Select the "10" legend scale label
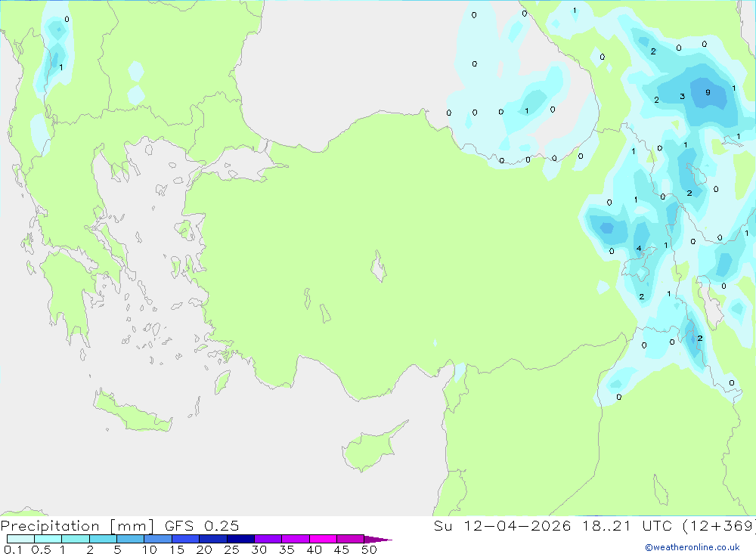 150,549
